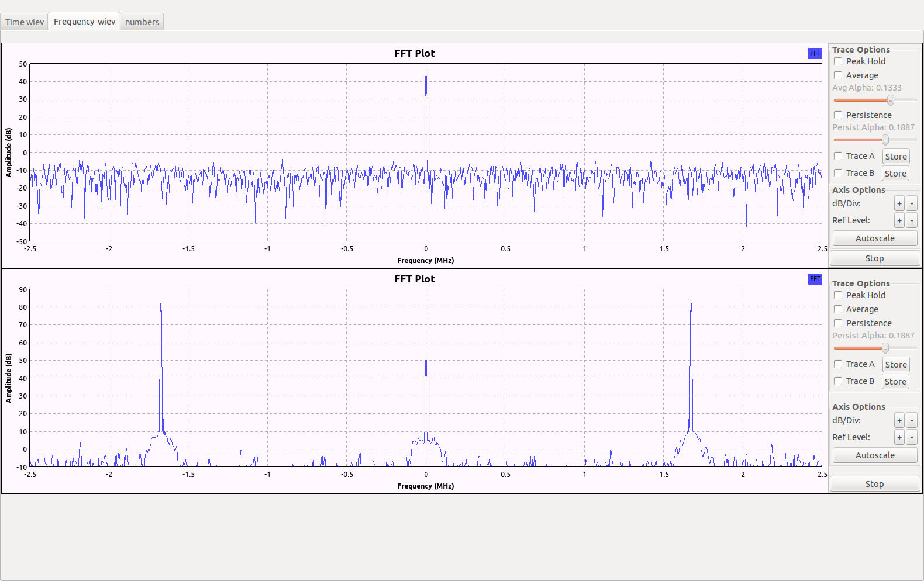Decrease dB/Div on the top plot
Screen dimensions: 924x581
coord(911,203)
